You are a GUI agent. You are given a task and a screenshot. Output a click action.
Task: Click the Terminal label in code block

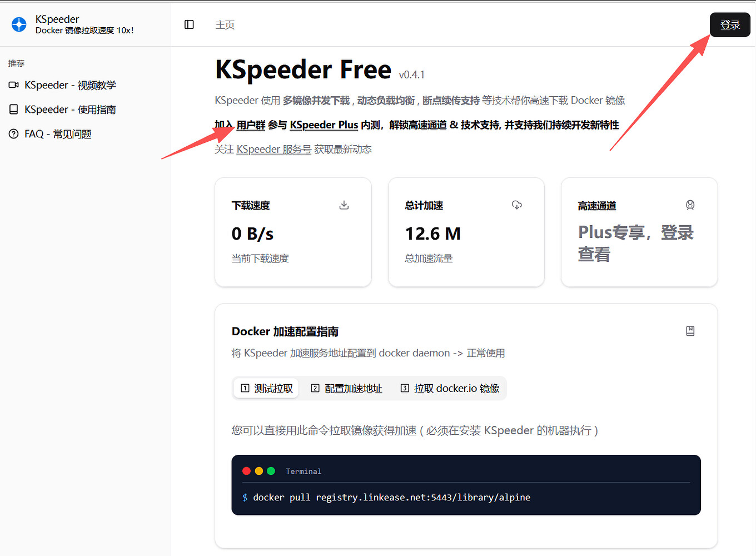click(304, 471)
